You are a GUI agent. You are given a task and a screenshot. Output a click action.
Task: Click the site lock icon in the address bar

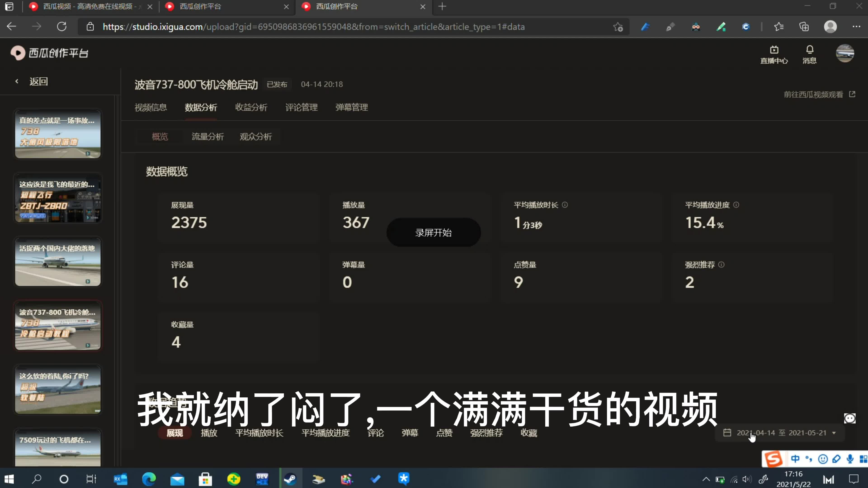(x=90, y=27)
